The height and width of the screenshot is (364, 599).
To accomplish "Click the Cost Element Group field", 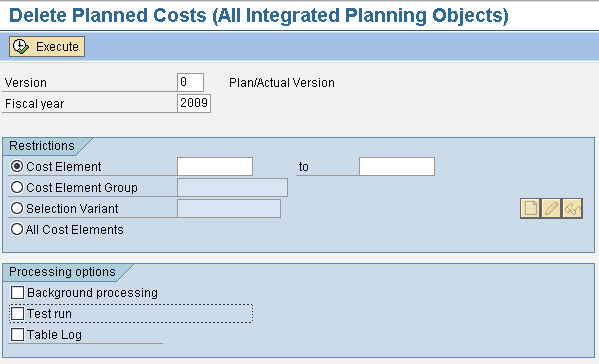I will [232, 188].
